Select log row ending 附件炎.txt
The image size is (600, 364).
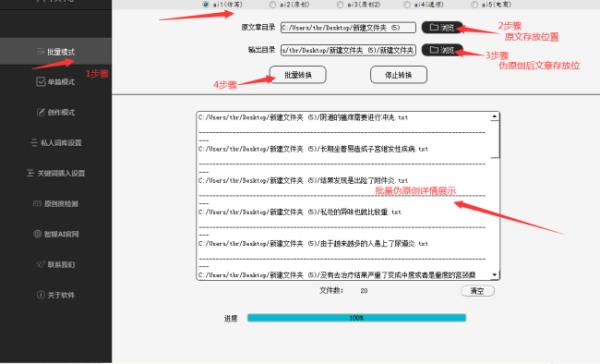pos(303,180)
